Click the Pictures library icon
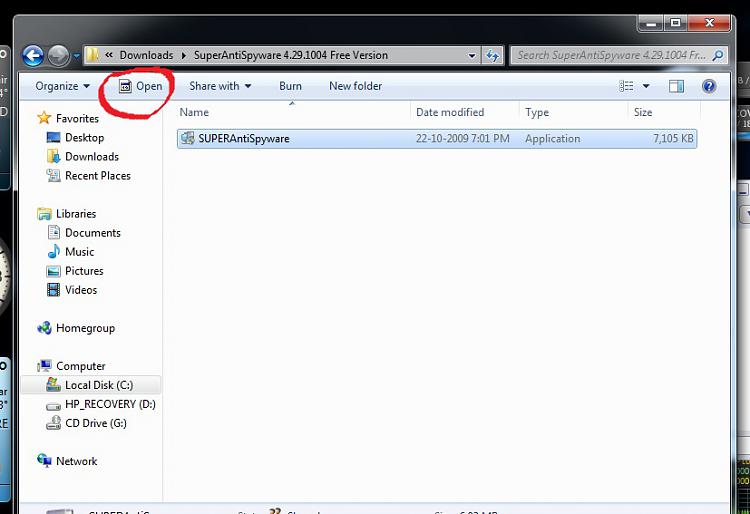750x514 pixels. click(53, 271)
